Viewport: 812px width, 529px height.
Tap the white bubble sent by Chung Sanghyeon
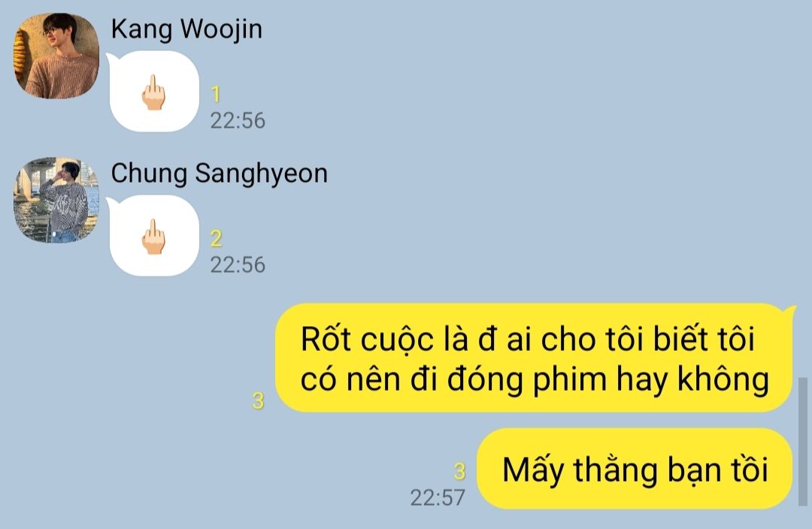(x=153, y=236)
